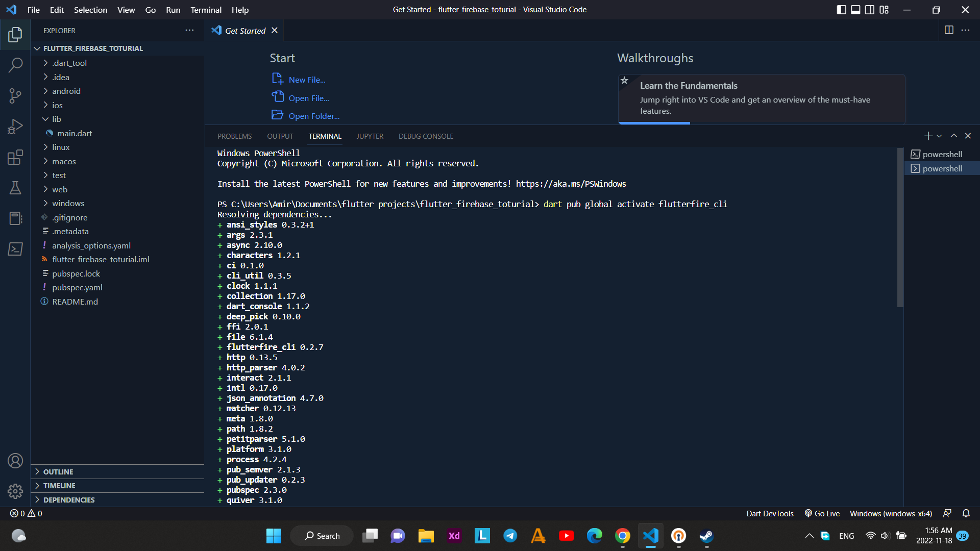
Task: Open Adobe XD from taskbar
Action: [x=454, y=536]
